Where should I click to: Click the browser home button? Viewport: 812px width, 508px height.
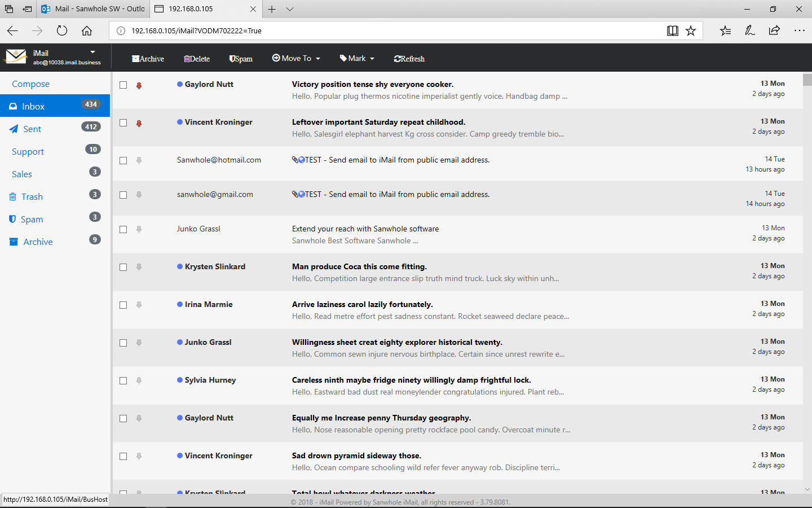[87, 31]
